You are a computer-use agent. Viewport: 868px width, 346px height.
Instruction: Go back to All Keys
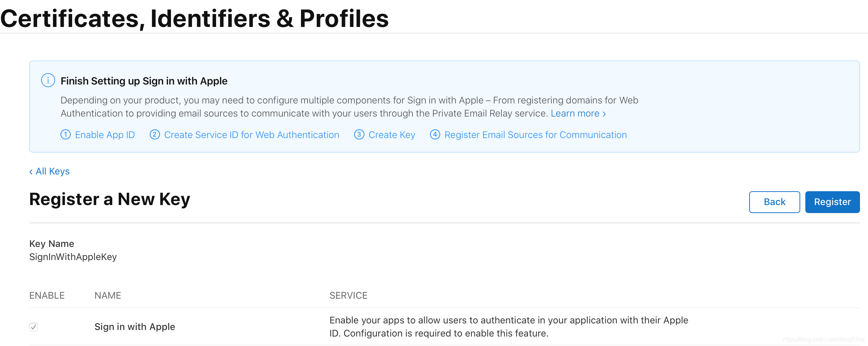50,171
